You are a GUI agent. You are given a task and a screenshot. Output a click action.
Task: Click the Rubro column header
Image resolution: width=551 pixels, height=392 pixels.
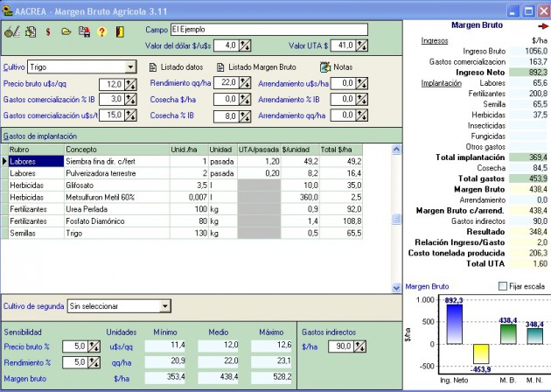[x=36, y=150]
